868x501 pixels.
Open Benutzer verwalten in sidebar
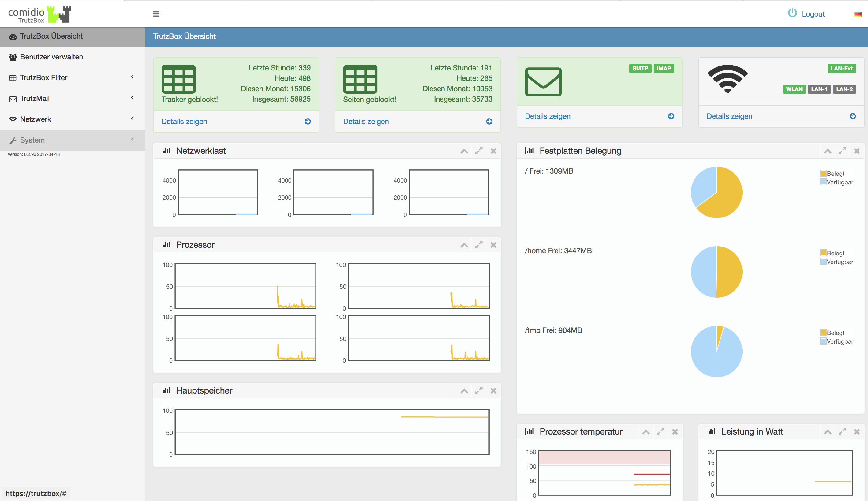[73, 57]
